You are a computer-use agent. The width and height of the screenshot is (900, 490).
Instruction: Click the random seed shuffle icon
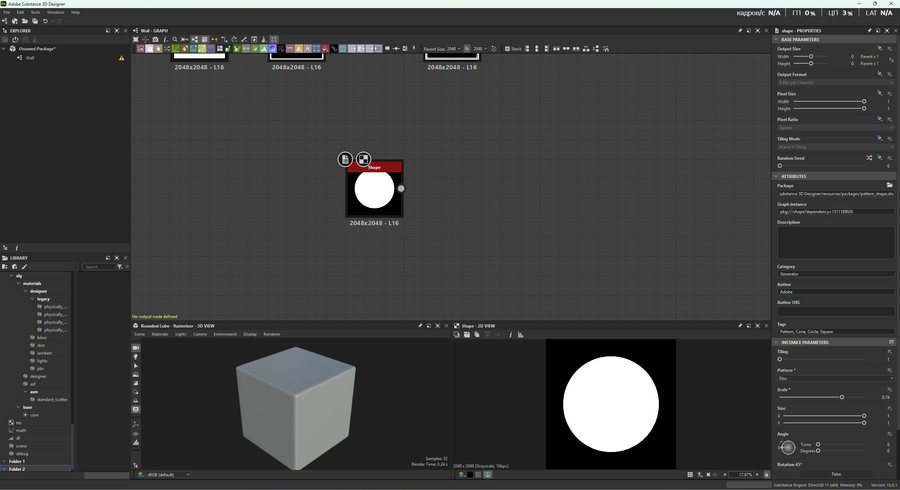point(868,158)
